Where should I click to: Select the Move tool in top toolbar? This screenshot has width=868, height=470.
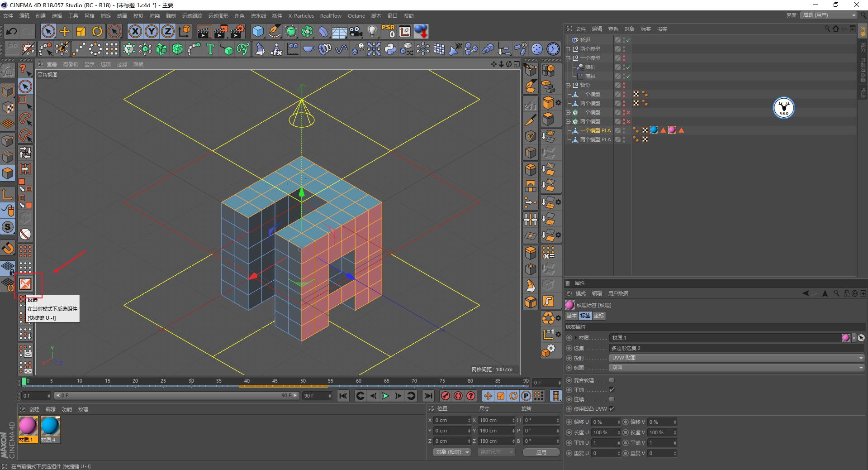[x=65, y=31]
